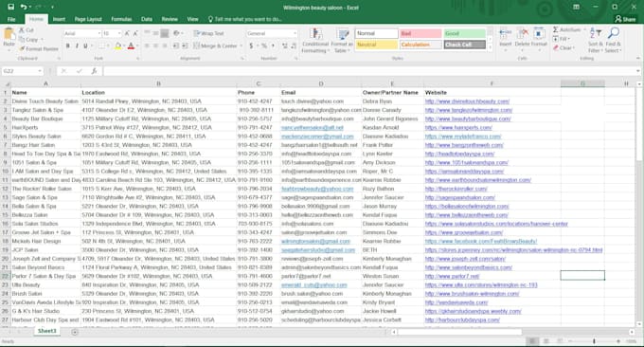This screenshot has height=347, width=644.
Task: Click the zoom slider in status bar
Action: tap(594, 341)
